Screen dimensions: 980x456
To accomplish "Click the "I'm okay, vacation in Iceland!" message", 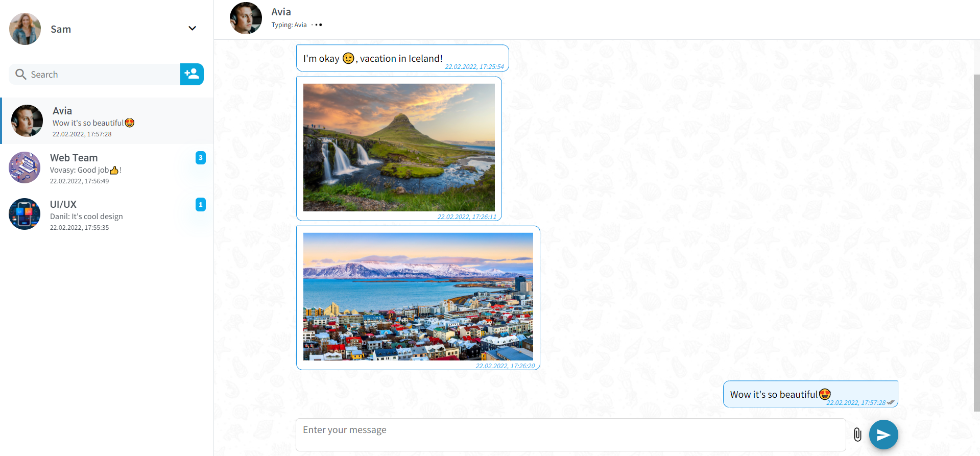I will 402,58.
